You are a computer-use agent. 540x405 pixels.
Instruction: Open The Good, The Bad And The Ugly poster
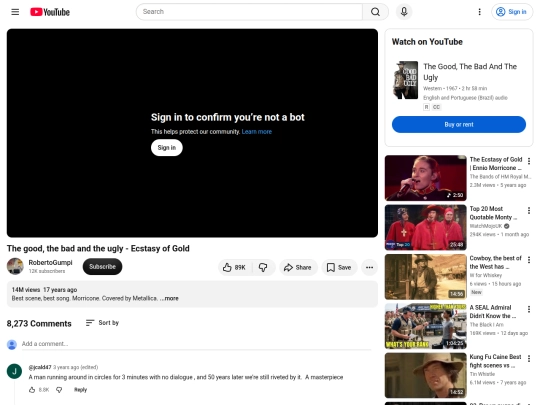(405, 80)
